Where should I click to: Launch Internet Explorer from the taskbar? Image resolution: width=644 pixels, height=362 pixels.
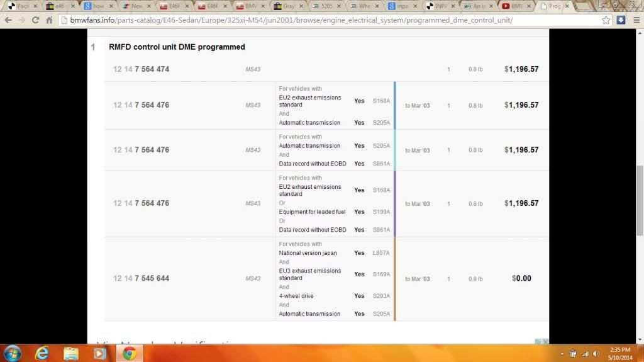[x=42, y=353]
